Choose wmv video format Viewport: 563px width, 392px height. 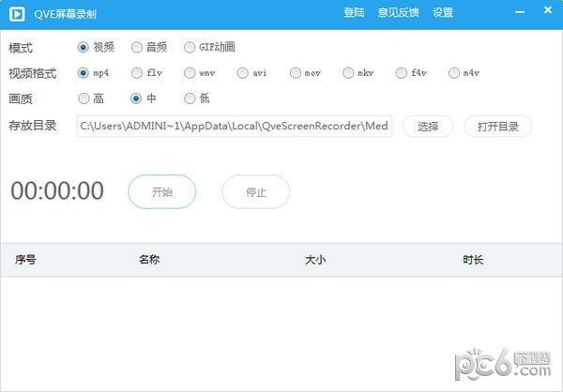tap(190, 72)
